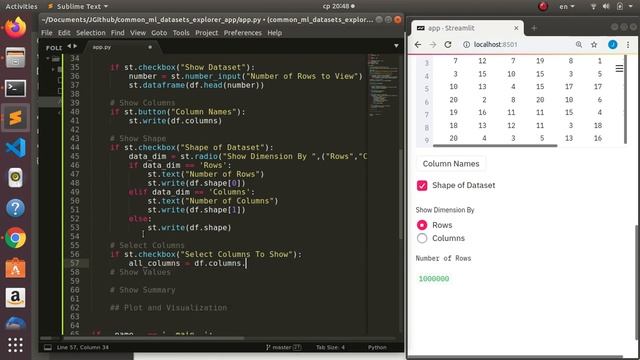The width and height of the screenshot is (640, 360).
Task: Open the Find menu
Action: tap(118, 33)
